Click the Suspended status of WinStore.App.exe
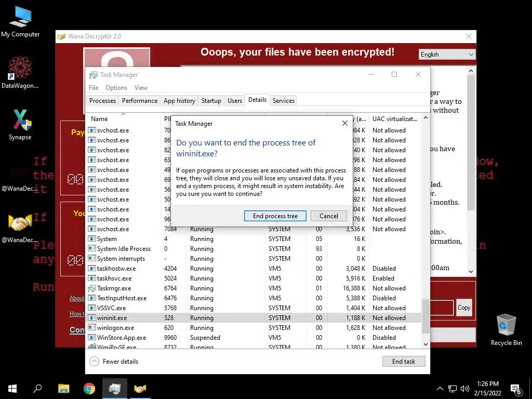532x399 pixels. [205, 338]
